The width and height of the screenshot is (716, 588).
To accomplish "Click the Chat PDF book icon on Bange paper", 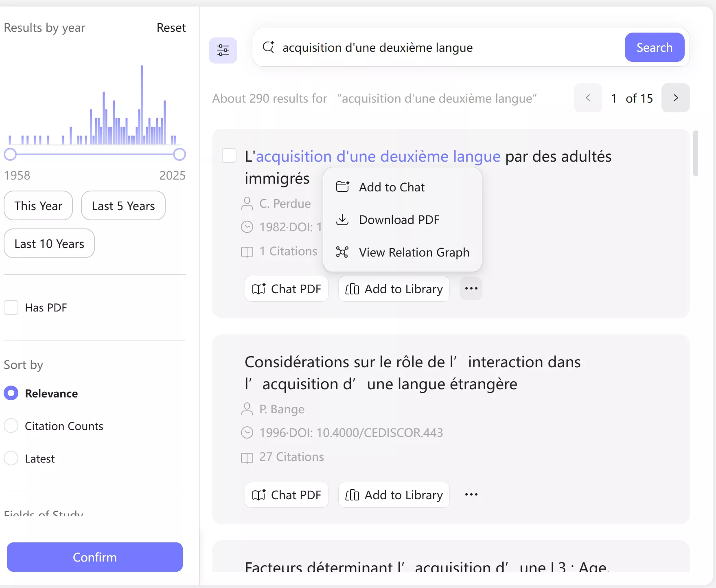I will click(259, 495).
